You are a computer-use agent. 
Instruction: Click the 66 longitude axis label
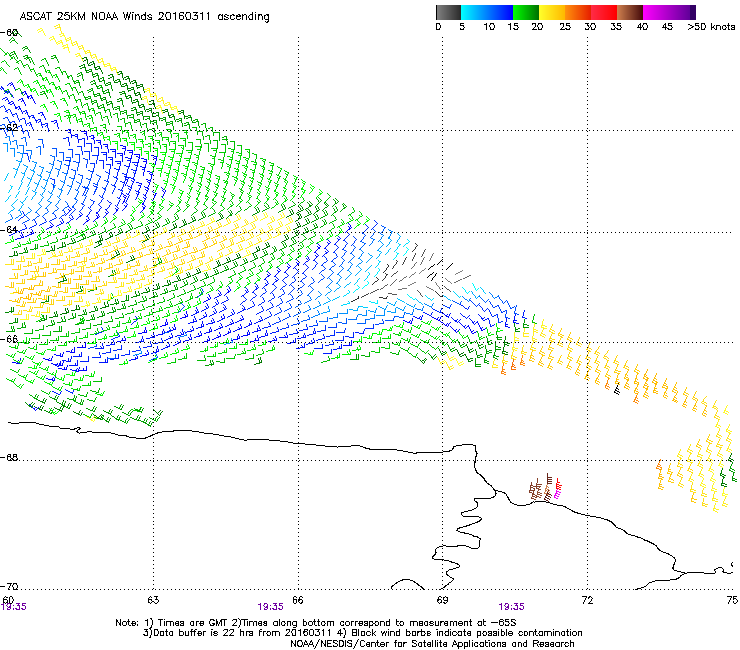[298, 600]
